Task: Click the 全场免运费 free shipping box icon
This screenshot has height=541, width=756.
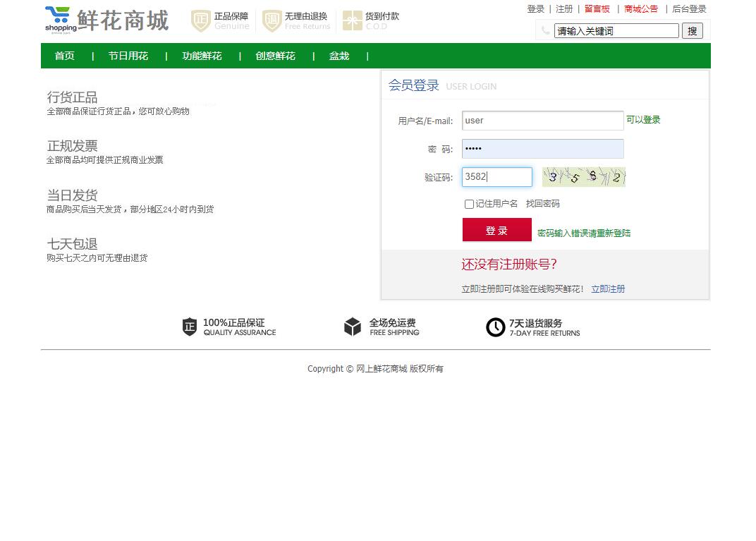Action: pos(353,327)
